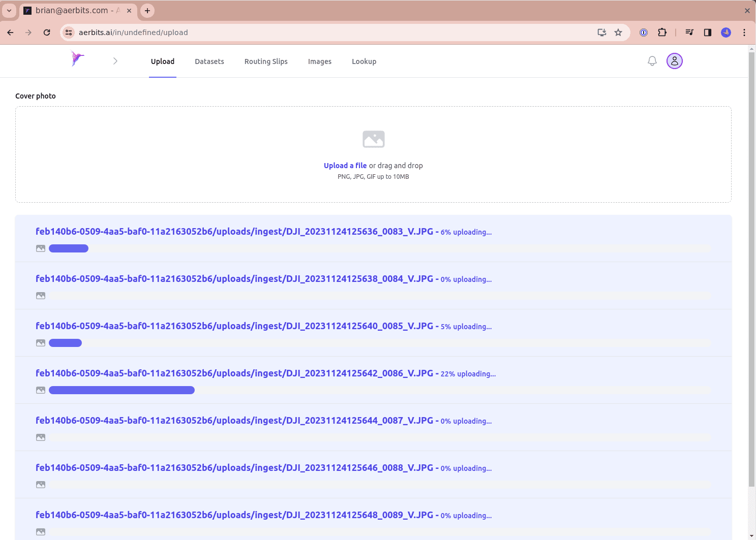Image resolution: width=756 pixels, height=540 pixels.
Task: Click the notification bell icon
Action: coord(652,60)
